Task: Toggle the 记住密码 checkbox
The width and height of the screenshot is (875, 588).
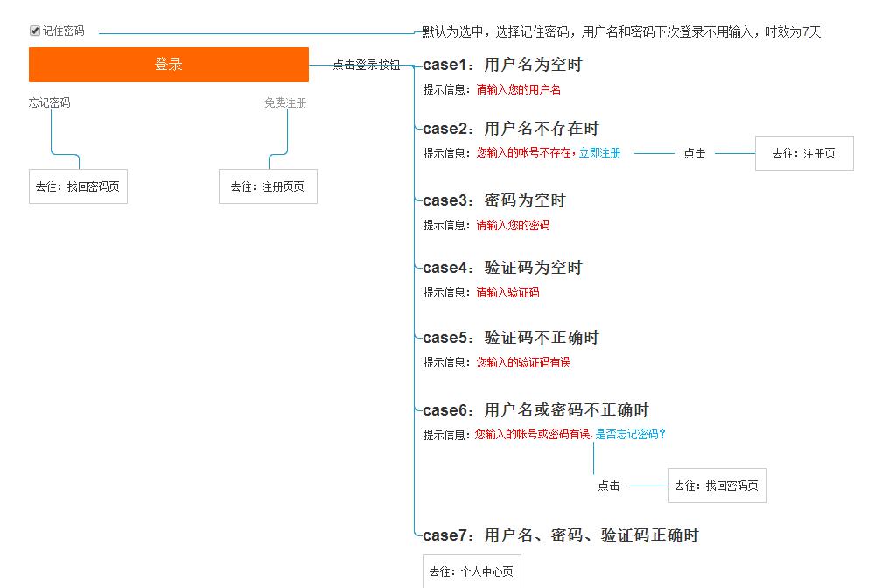Action: pos(35,31)
